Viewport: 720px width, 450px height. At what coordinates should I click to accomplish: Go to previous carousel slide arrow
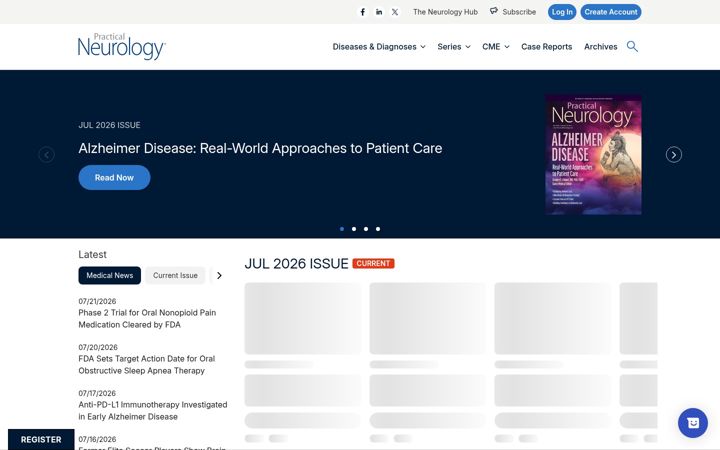(46, 155)
